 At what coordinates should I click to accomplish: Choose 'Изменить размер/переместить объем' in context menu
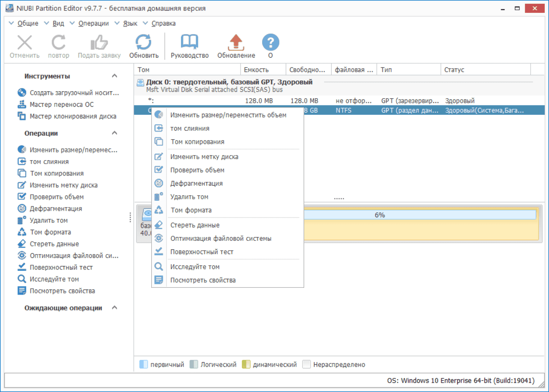(228, 115)
